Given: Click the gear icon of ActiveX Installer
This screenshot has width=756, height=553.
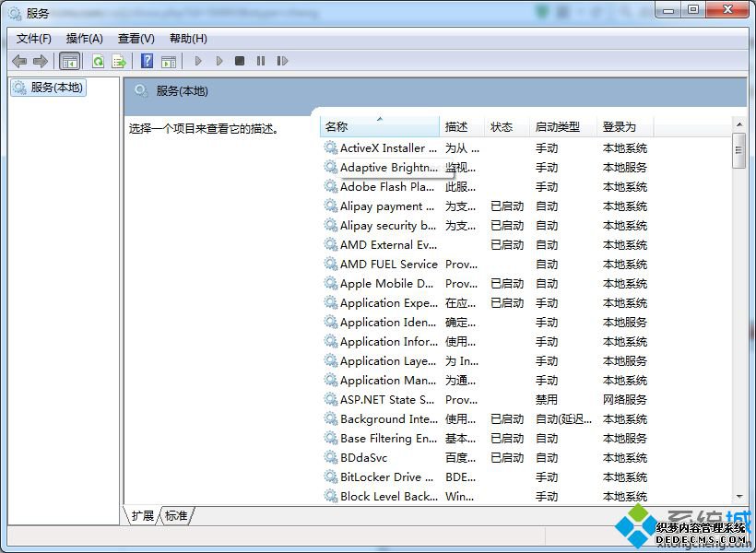Looking at the screenshot, I should [330, 147].
